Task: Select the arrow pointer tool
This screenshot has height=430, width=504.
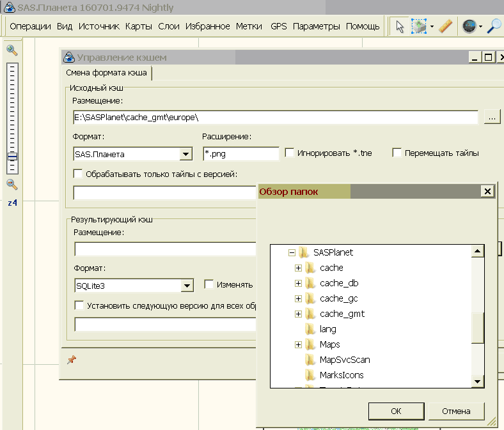Action: pyautogui.click(x=400, y=26)
